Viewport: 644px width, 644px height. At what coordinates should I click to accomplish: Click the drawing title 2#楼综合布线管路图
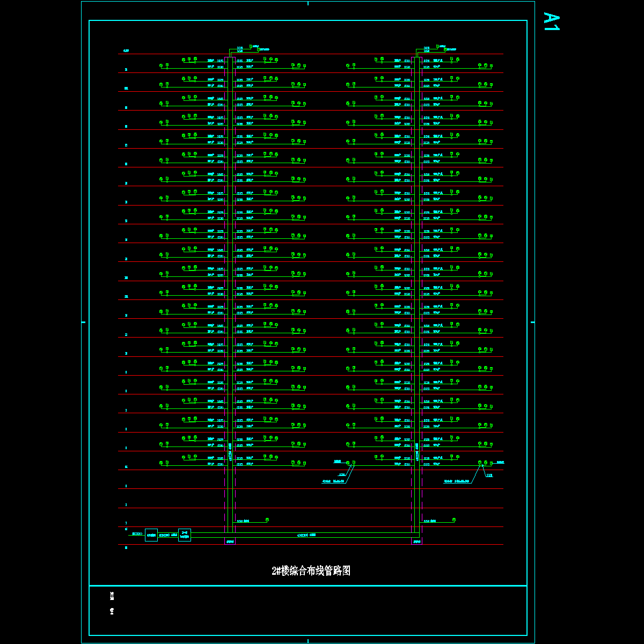[x=311, y=571]
